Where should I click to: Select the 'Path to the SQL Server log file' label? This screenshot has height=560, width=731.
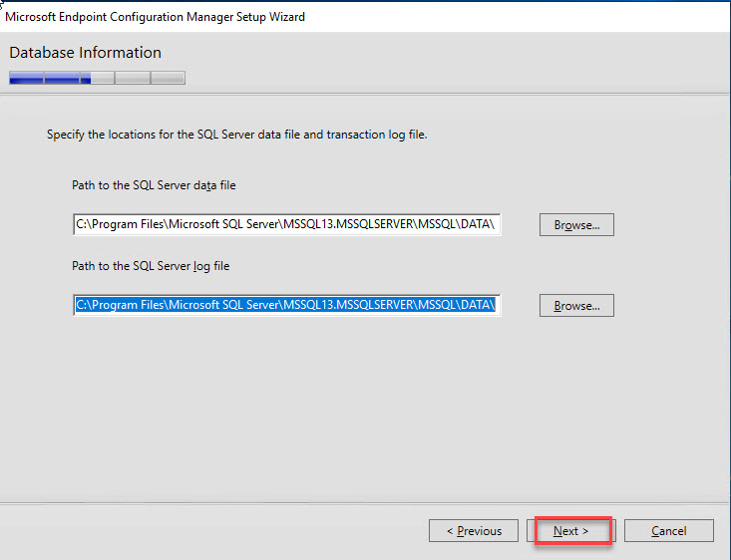[x=151, y=266]
